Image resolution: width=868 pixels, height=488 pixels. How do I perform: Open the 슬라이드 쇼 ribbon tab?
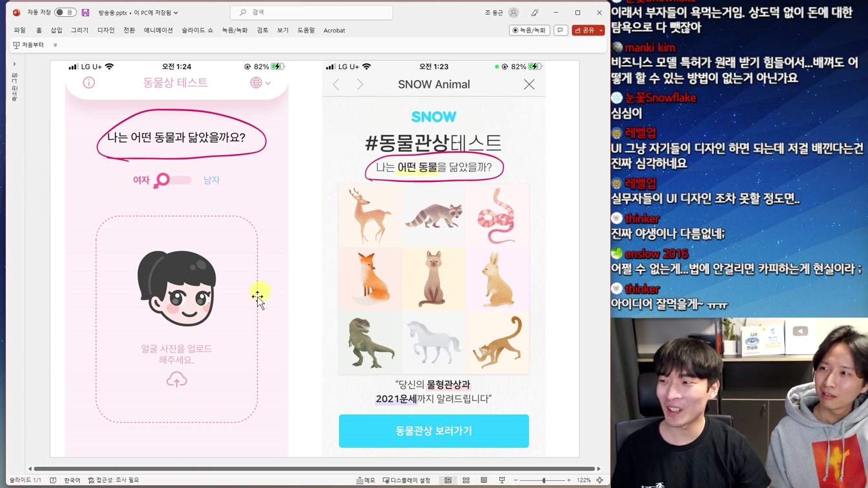(197, 30)
